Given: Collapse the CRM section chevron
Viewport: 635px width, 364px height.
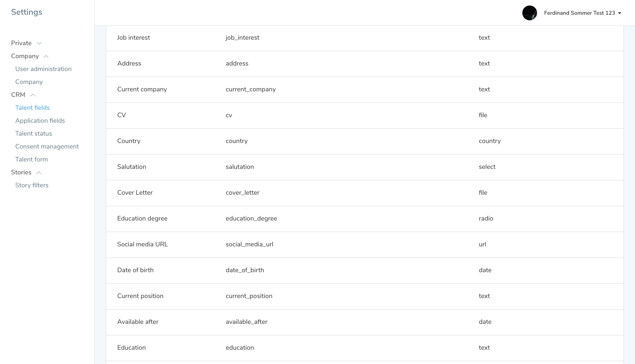Looking at the screenshot, I should [33, 95].
